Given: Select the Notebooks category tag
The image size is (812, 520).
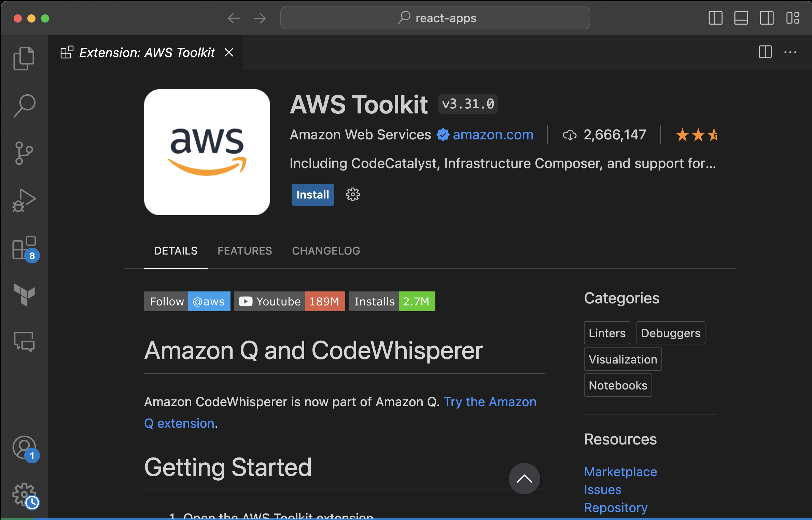Looking at the screenshot, I should click(x=618, y=385).
